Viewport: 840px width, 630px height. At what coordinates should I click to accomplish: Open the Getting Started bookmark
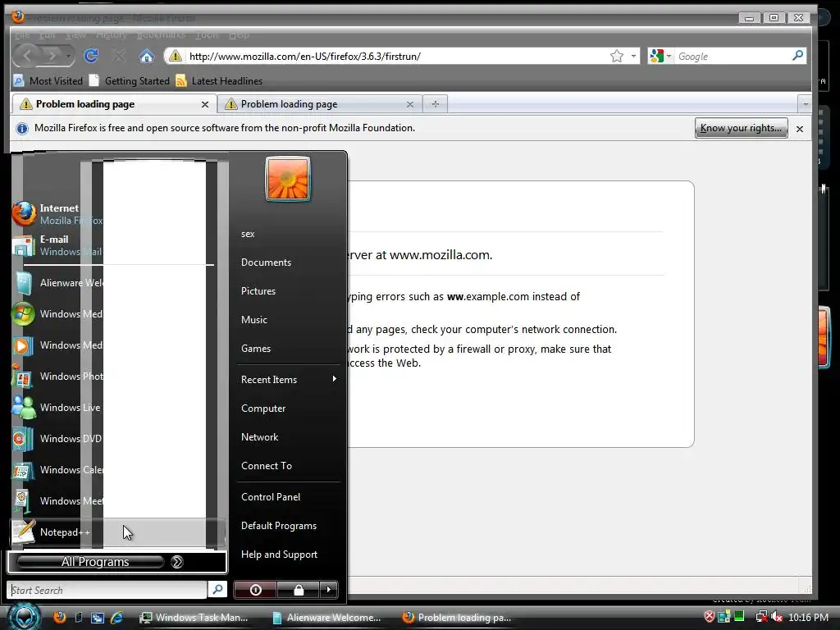coord(130,81)
